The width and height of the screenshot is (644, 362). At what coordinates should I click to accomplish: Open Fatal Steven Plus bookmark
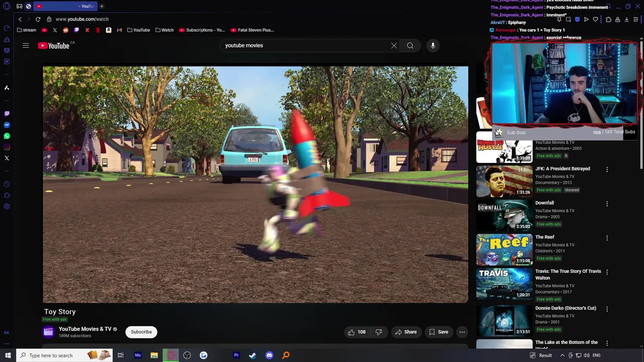click(253, 30)
